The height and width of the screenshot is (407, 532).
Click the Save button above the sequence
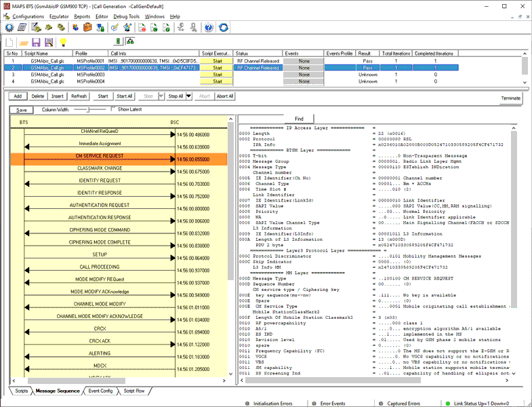coord(22,110)
